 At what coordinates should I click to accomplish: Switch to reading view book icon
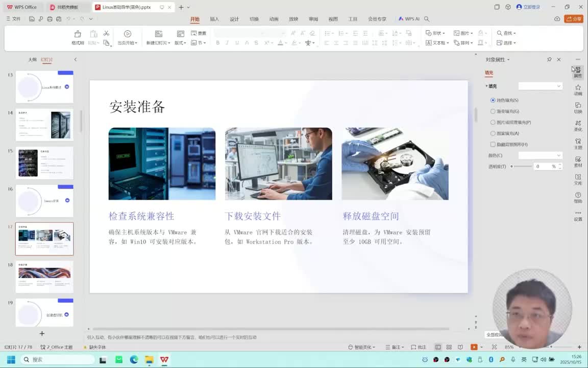pos(460,347)
